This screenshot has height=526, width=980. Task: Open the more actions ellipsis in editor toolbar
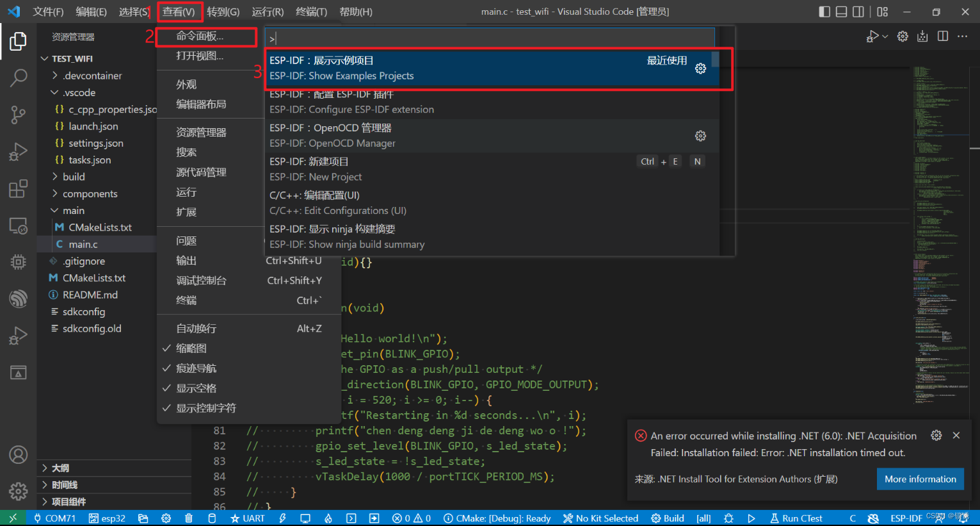click(x=963, y=37)
